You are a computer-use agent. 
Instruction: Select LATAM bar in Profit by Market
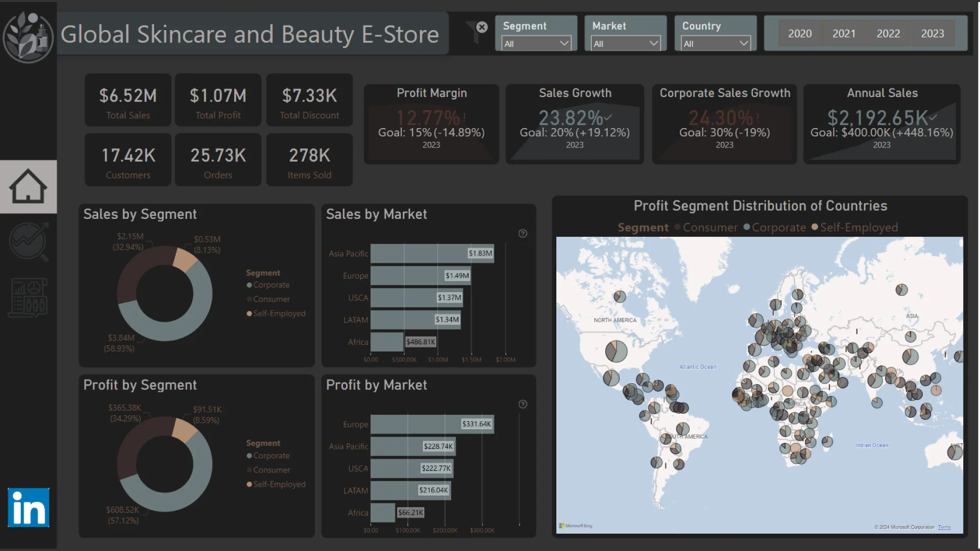tap(410, 490)
